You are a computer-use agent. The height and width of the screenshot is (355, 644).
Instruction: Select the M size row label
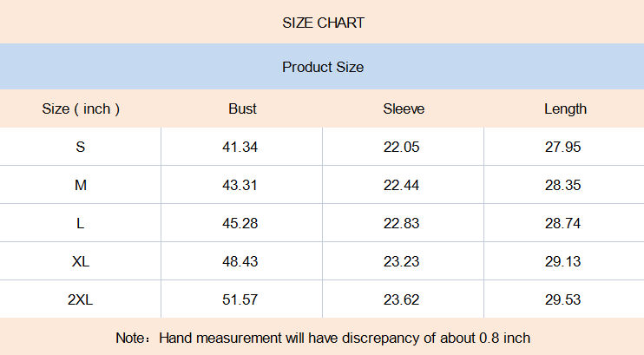point(81,185)
